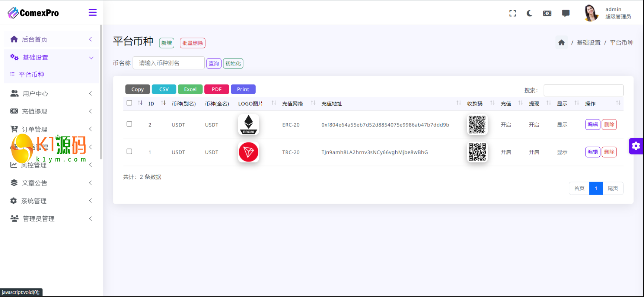Click the 币种别名 search input field

point(169,63)
